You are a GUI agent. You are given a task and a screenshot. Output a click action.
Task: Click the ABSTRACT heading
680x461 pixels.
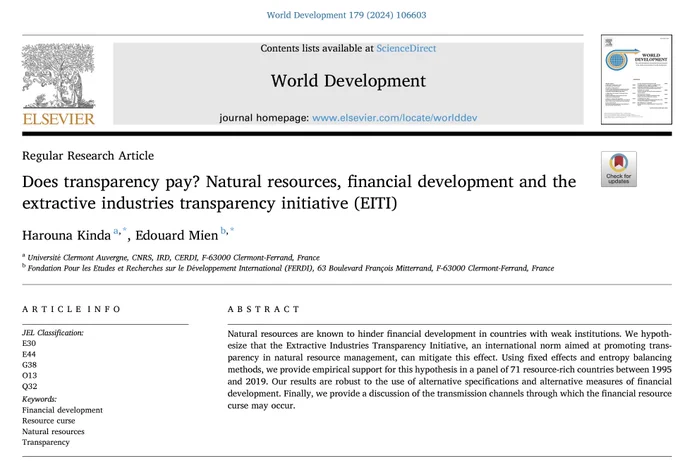pyautogui.click(x=264, y=309)
